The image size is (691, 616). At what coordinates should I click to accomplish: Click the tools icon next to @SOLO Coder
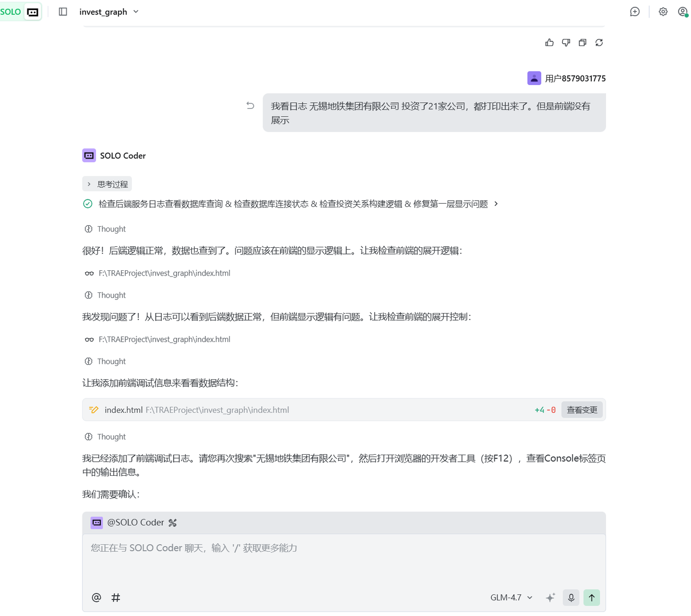[x=173, y=523]
